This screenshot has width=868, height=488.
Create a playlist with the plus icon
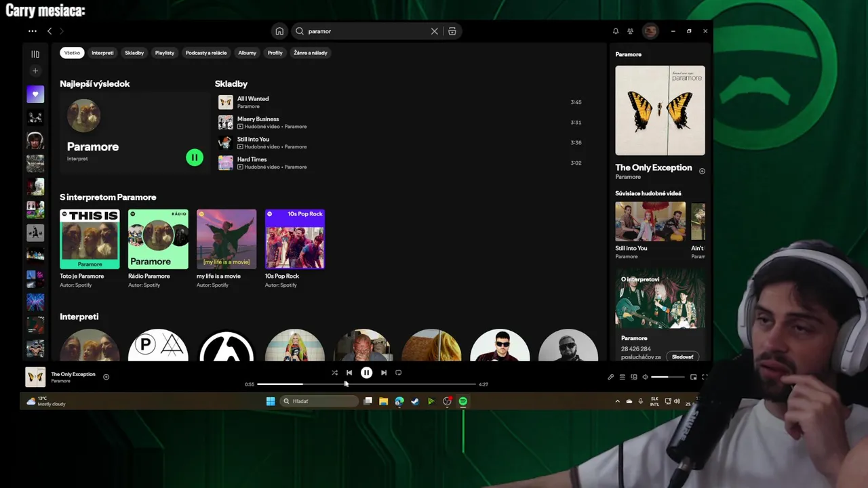(x=35, y=70)
